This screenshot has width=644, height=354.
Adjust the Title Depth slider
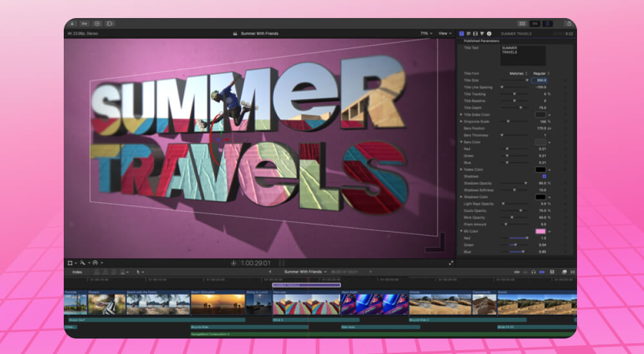pyautogui.click(x=514, y=107)
